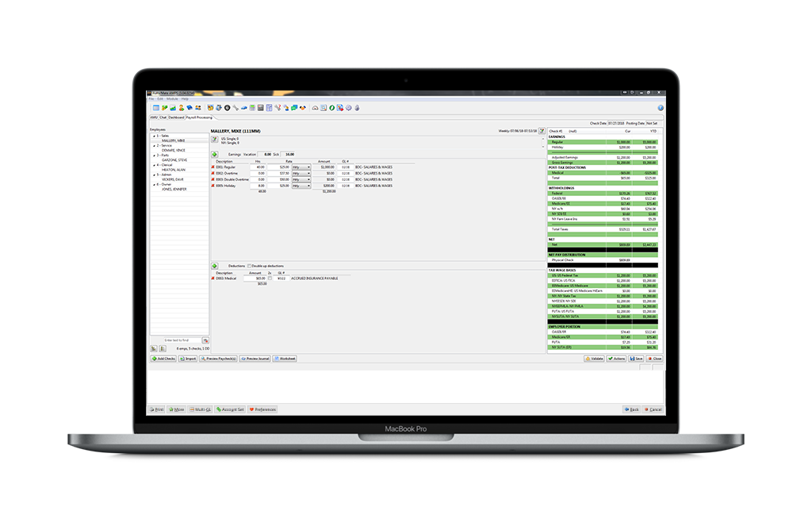This screenshot has width=812, height=530.
Task: Open rate type dropdown for Double Overtime row
Action: coord(301,180)
